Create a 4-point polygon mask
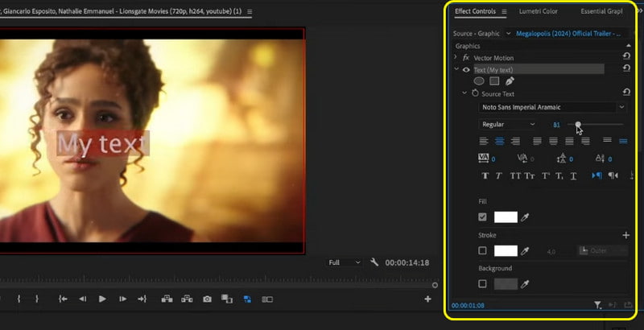Screen dimensions: 644x330 pyautogui.click(x=494, y=81)
